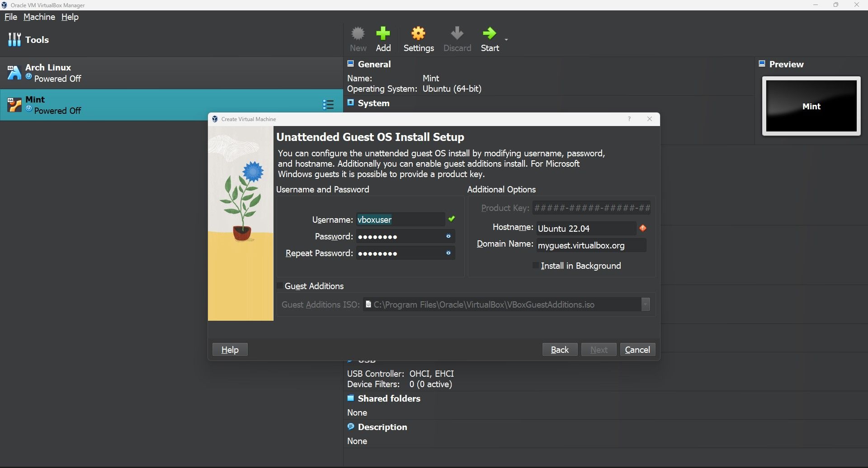Close the Create Virtual Machine dialog

(650, 119)
